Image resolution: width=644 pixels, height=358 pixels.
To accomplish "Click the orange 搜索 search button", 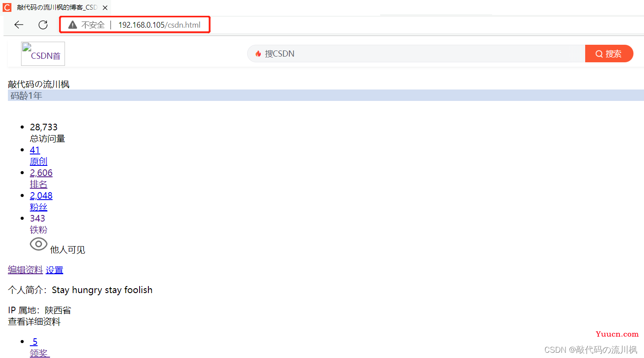I will coord(609,54).
